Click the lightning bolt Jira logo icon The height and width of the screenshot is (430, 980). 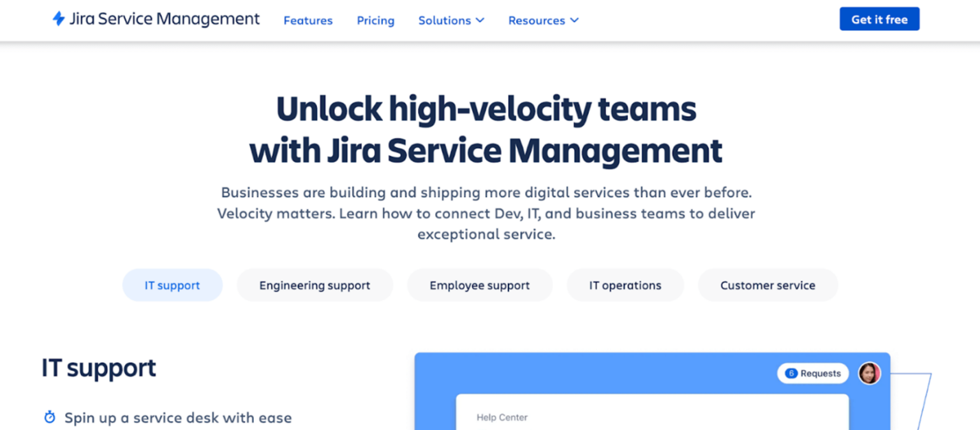(58, 19)
